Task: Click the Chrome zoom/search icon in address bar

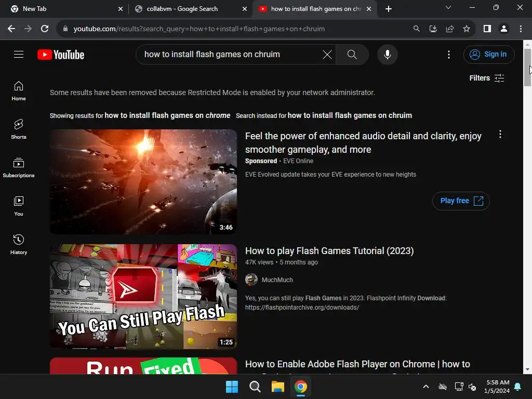Action: click(x=416, y=29)
